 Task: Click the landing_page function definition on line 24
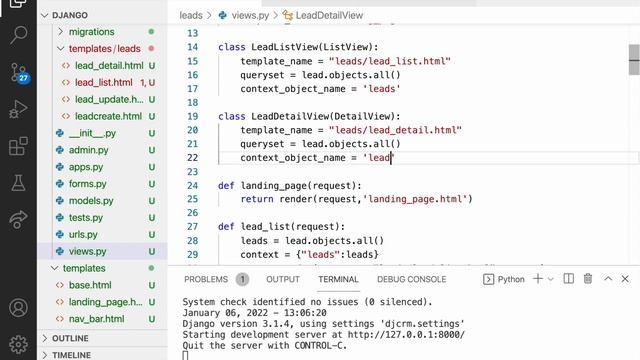[x=289, y=186]
